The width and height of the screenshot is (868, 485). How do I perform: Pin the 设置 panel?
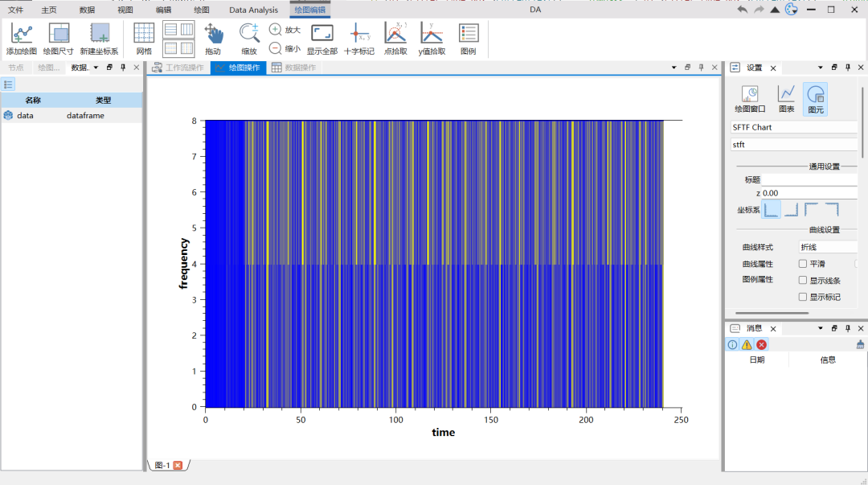coord(848,68)
